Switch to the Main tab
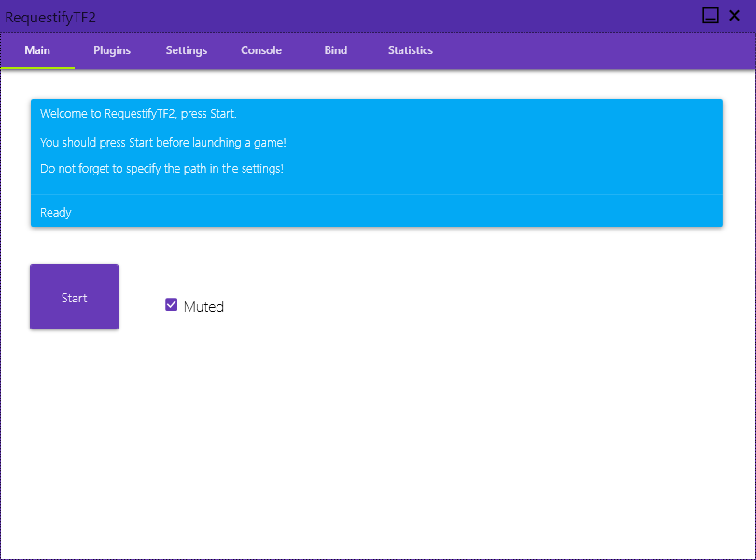Image resolution: width=756 pixels, height=560 pixels. pyautogui.click(x=37, y=50)
